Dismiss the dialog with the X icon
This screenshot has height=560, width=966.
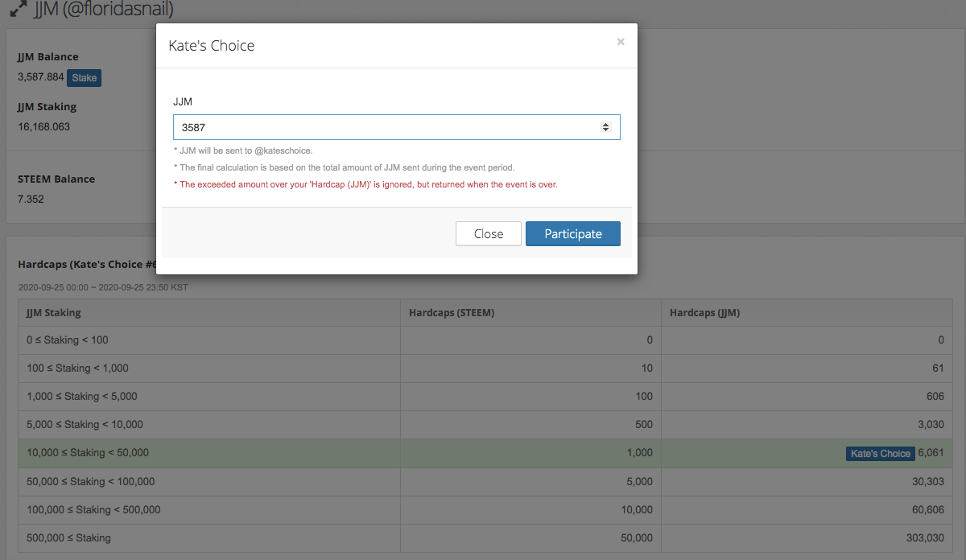click(x=621, y=42)
